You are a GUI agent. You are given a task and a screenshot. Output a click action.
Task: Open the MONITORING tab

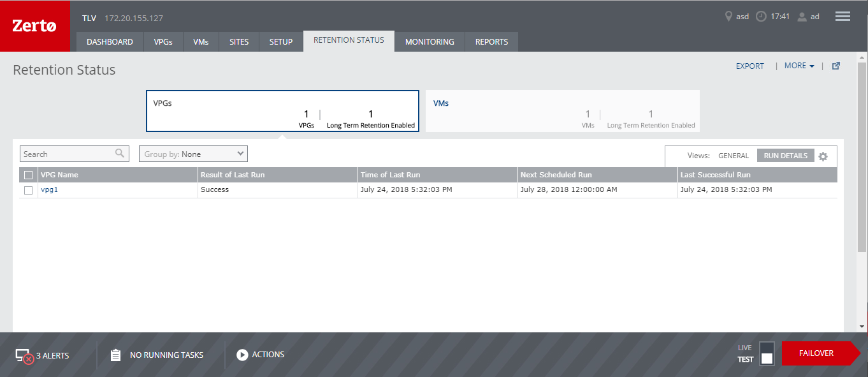pos(430,41)
